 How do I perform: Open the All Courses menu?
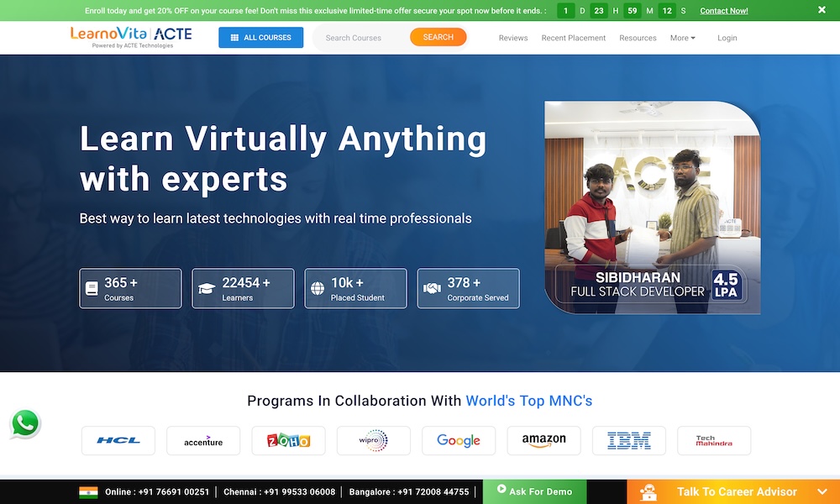click(261, 38)
